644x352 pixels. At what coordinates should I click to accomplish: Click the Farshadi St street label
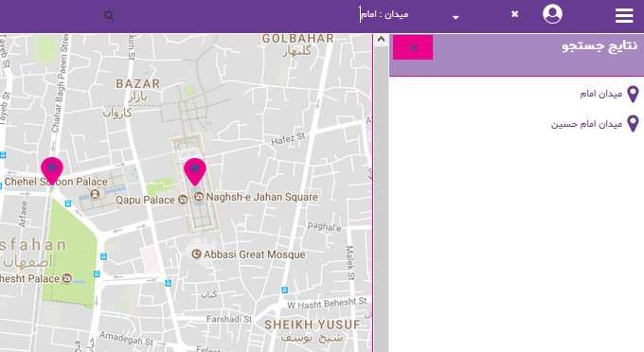[229, 319]
